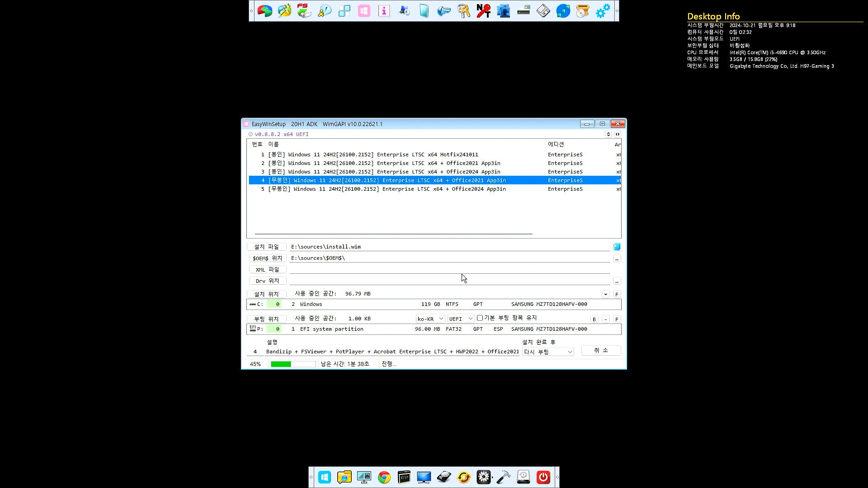Click the dark drive device icon in top dock

tap(524, 11)
